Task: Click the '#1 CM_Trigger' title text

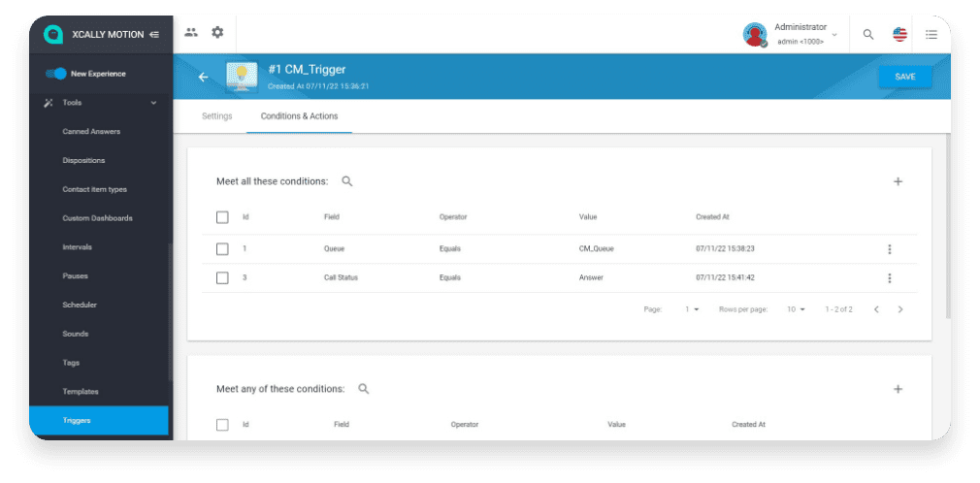Action: pos(307,70)
